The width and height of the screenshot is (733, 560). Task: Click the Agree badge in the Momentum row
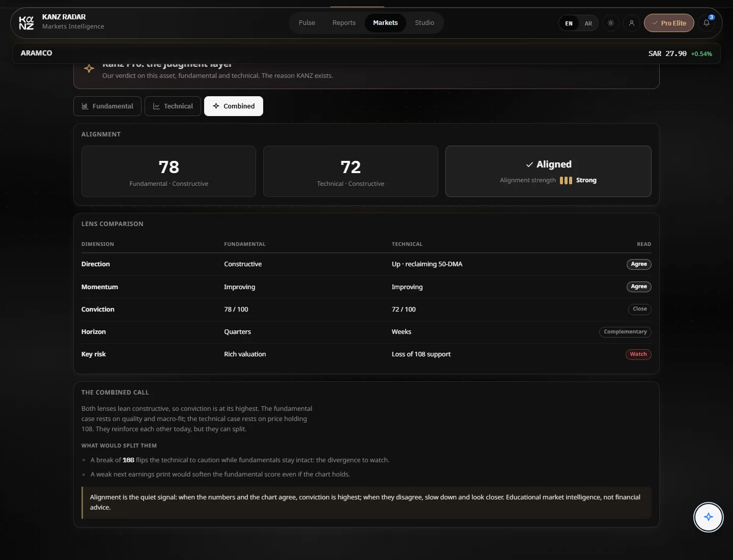pos(639,287)
